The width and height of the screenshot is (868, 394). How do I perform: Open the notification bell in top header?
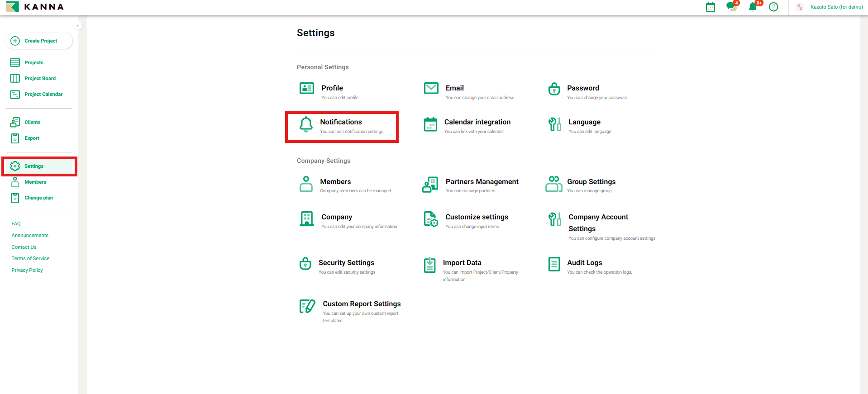pyautogui.click(x=753, y=7)
